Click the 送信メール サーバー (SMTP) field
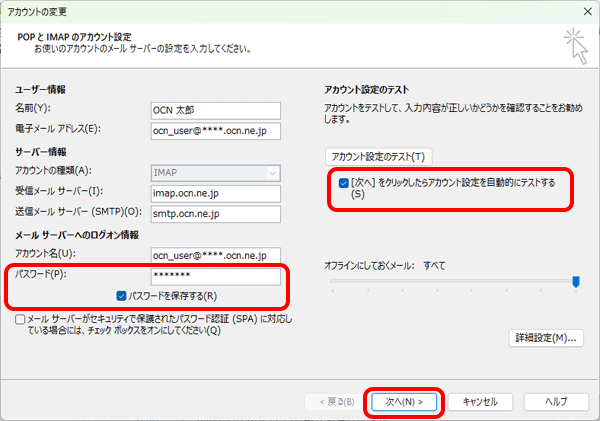The height and width of the screenshot is (421, 600). click(216, 213)
